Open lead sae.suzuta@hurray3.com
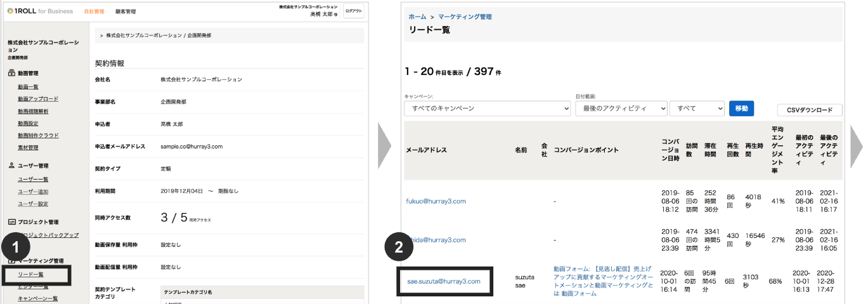 (444, 281)
